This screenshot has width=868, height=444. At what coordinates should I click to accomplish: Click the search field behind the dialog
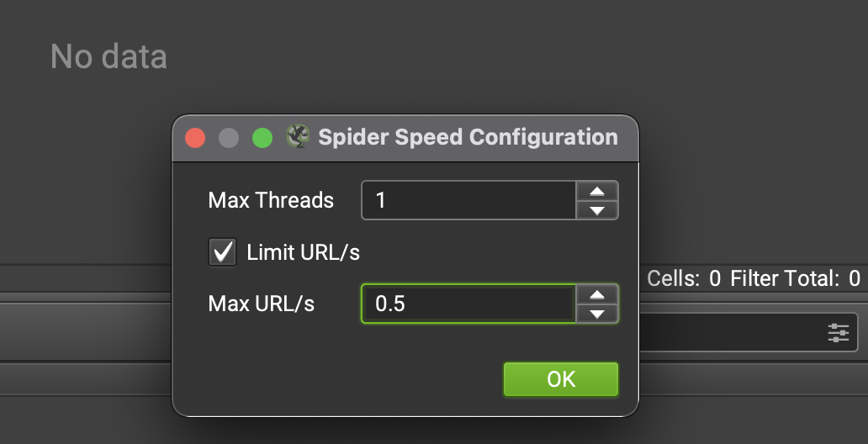pos(748,332)
